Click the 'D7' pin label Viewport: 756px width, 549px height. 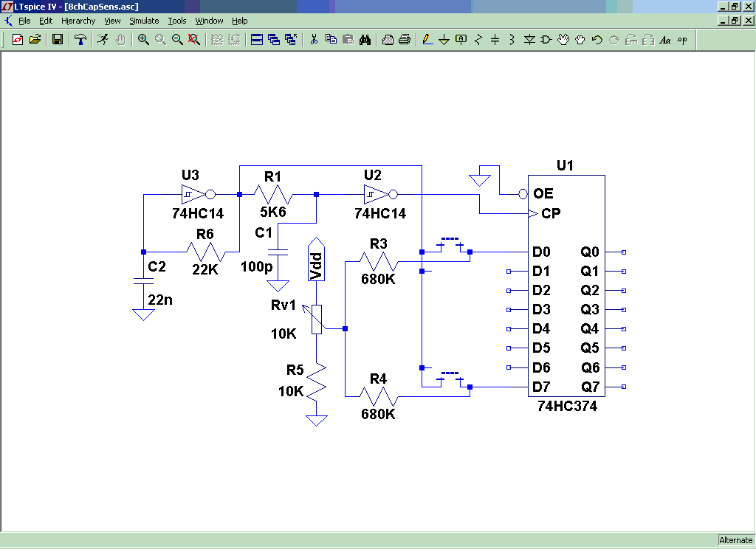point(541,387)
